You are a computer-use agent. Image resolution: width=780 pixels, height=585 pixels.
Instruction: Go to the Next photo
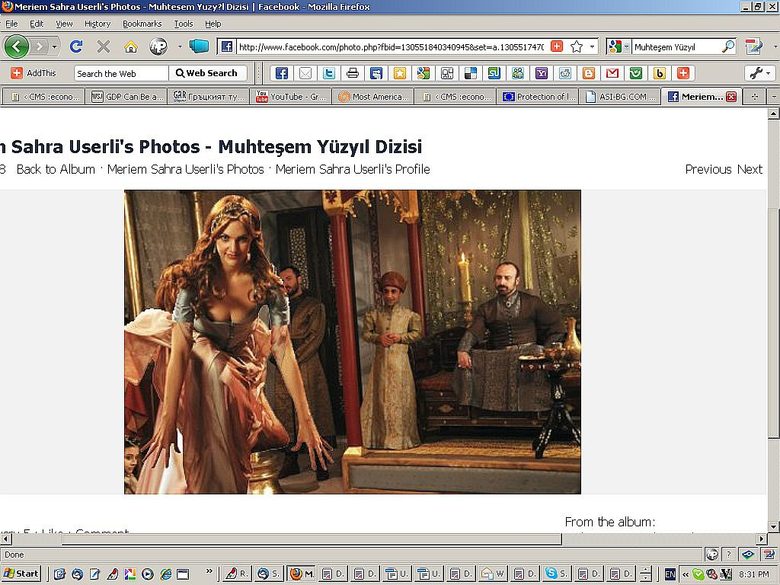click(x=750, y=169)
